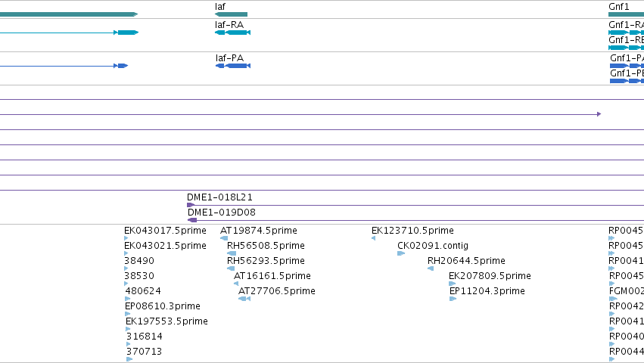Click the Iaf gene arrow glyph
644x363 pixels.
coord(231,14)
